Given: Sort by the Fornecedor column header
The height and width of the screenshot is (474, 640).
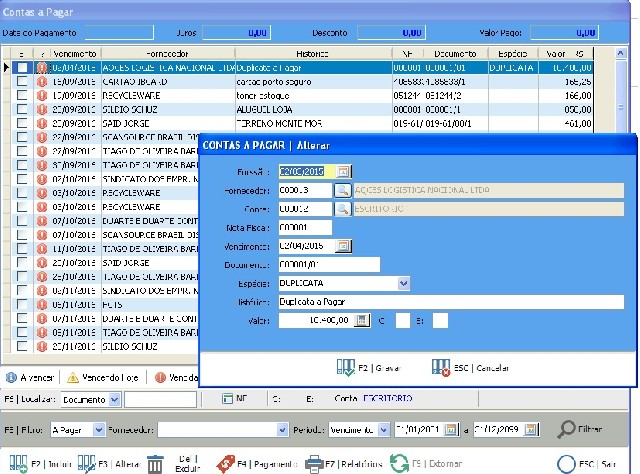Looking at the screenshot, I should click(166, 53).
